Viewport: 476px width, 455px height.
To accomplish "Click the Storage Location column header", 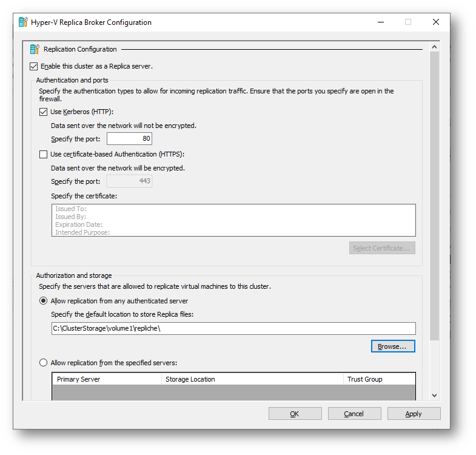I will pos(252,379).
